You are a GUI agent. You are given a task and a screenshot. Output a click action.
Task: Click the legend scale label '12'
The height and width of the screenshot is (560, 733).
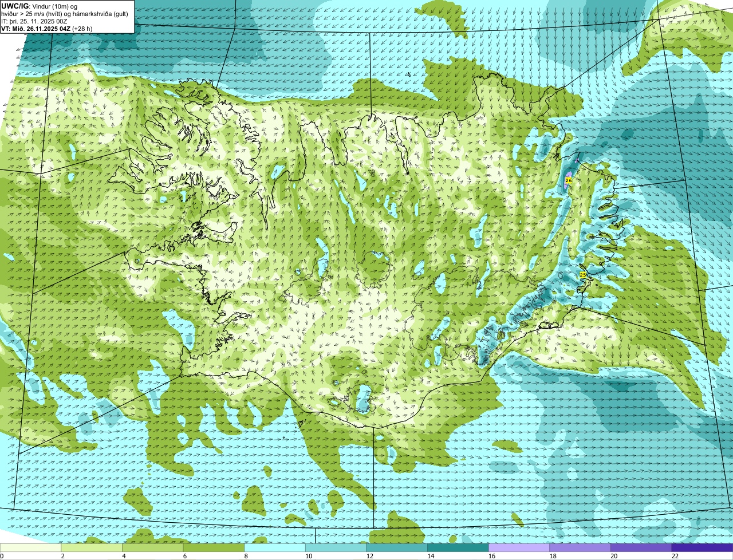370,556
